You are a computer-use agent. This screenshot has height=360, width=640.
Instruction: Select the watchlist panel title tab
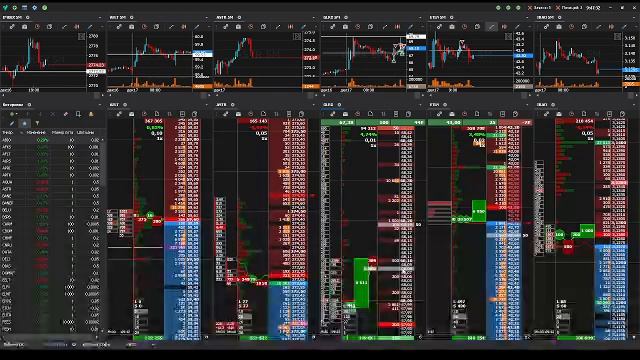coord(13,105)
